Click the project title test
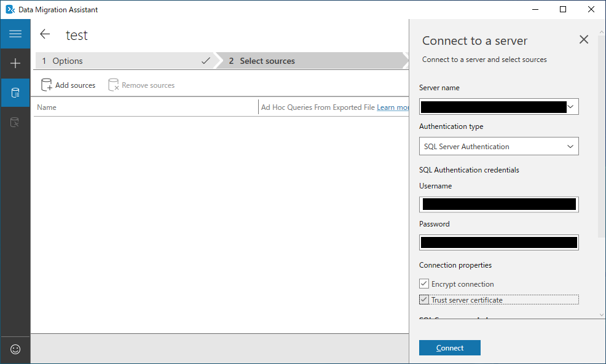 pyautogui.click(x=77, y=35)
